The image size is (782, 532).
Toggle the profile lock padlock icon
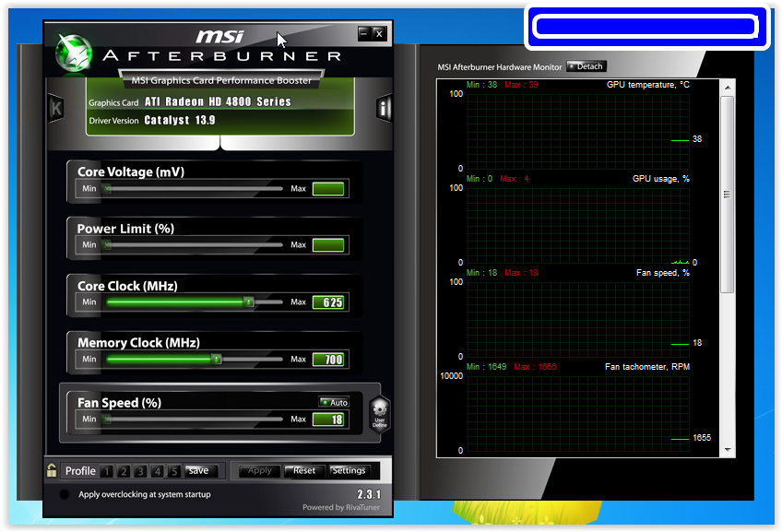click(x=52, y=470)
